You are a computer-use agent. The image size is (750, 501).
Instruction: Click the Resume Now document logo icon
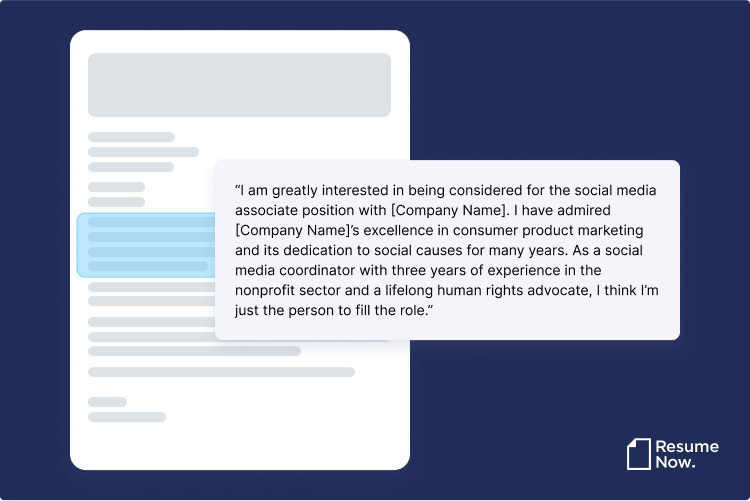[638, 453]
